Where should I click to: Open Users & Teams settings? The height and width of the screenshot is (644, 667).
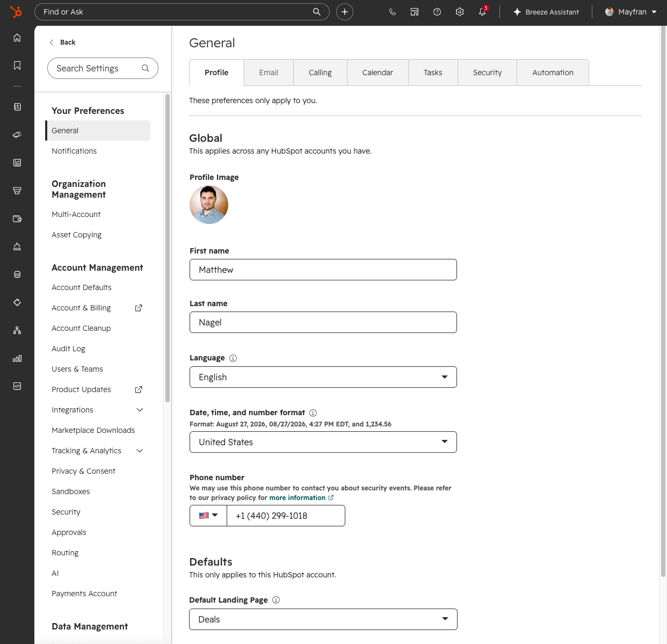[x=77, y=369]
